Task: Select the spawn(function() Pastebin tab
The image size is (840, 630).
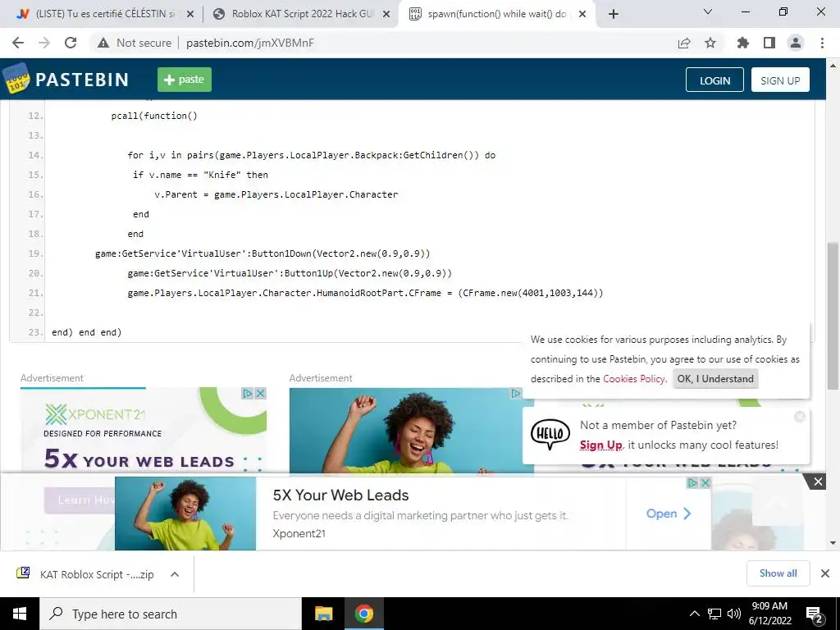Action: [491, 14]
